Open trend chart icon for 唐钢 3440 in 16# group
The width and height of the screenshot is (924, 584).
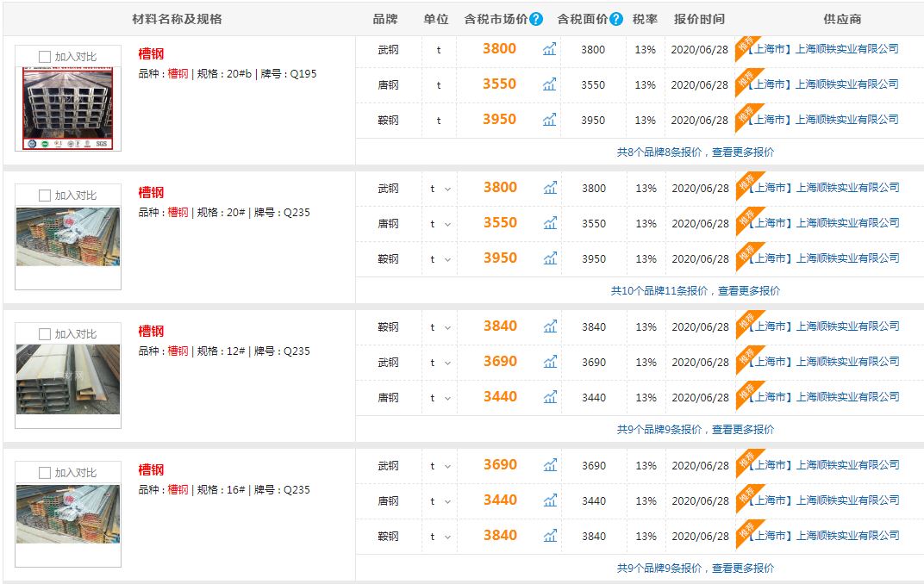pyautogui.click(x=550, y=501)
